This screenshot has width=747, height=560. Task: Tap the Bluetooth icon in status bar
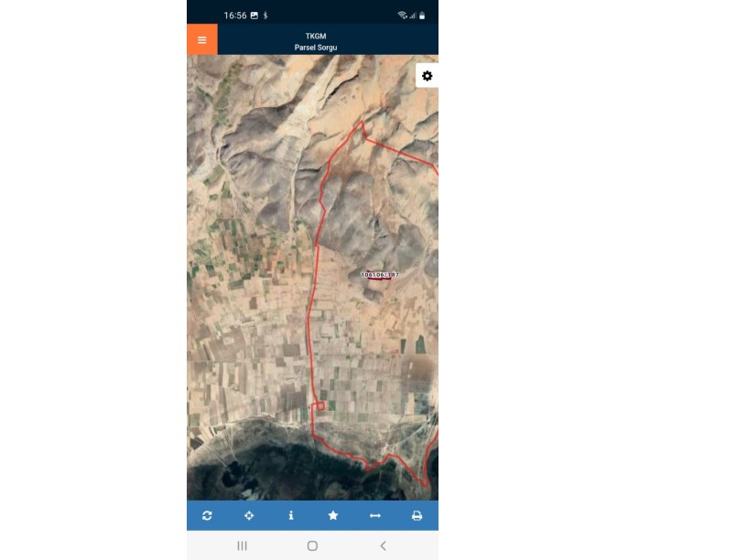[265, 16]
